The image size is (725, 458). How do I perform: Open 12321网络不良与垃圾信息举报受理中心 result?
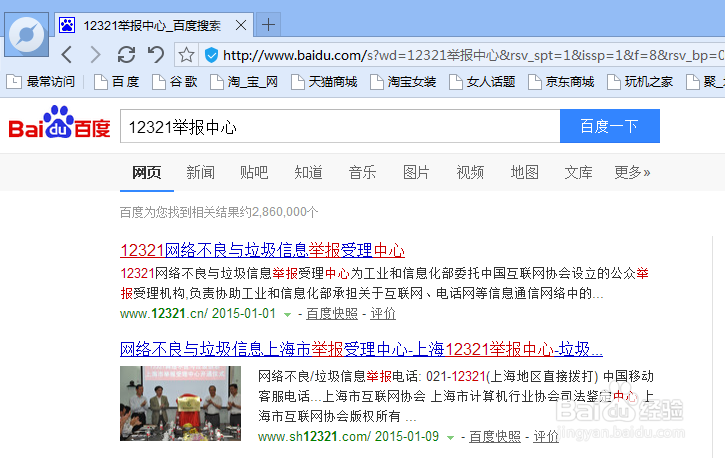(263, 250)
